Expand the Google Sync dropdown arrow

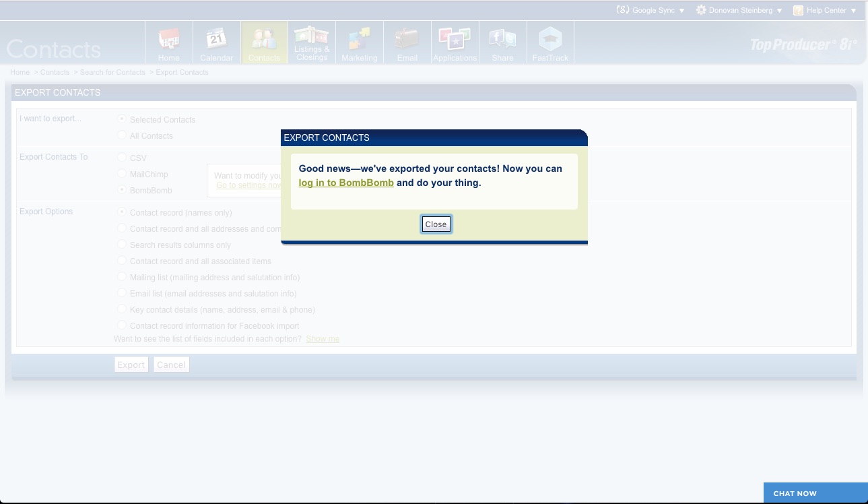coord(681,11)
